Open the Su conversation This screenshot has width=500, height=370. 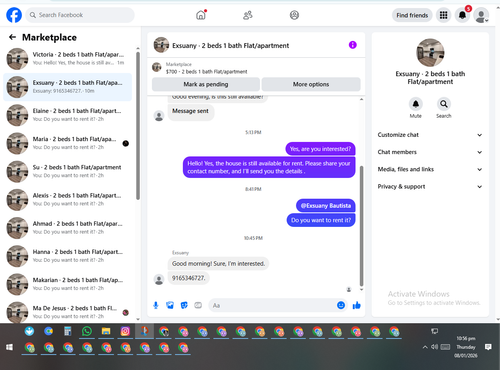point(68,171)
